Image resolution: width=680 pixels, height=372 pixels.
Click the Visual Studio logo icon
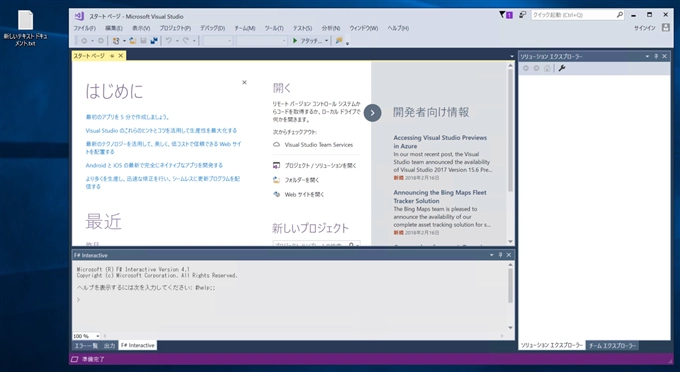pos(79,16)
